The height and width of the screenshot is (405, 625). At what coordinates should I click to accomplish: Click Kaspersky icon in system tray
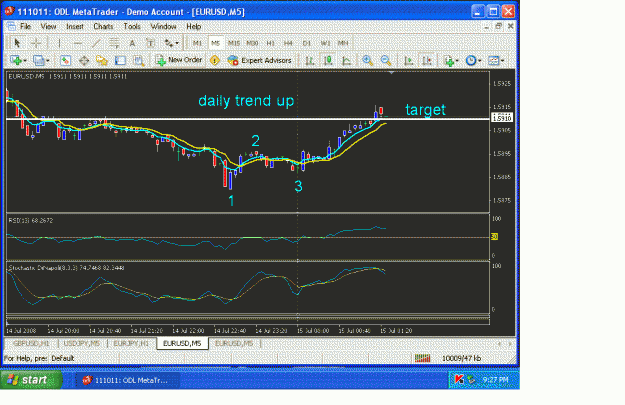(x=459, y=380)
